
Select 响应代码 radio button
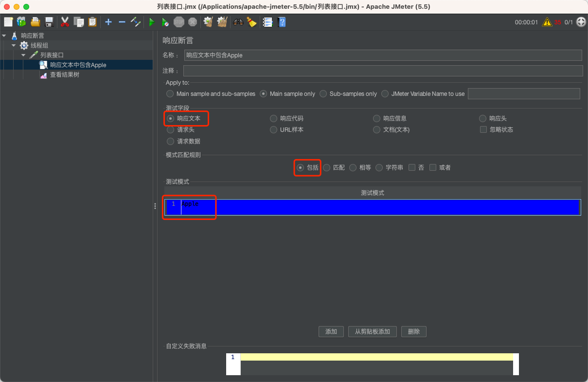(274, 118)
